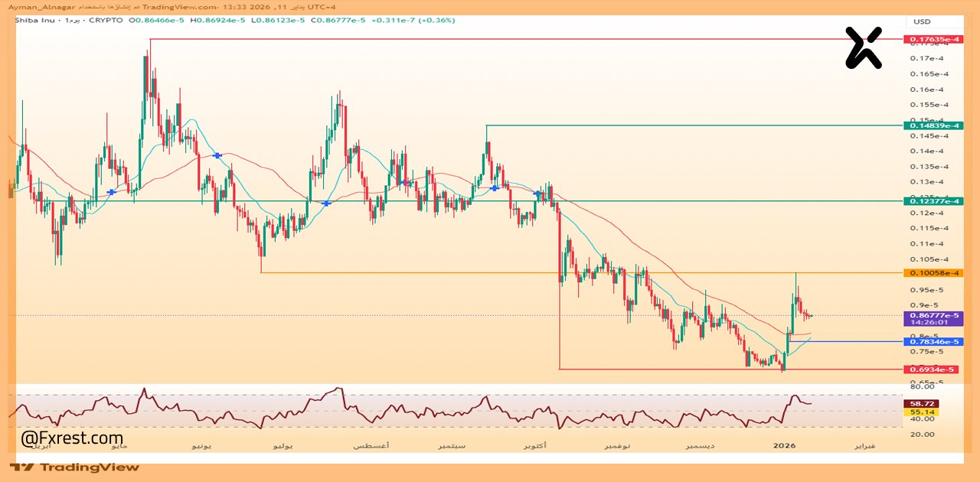Viewport: 980px width, 482px height.
Task: Click the red 0.6934e-5 price label
Action: point(931,370)
